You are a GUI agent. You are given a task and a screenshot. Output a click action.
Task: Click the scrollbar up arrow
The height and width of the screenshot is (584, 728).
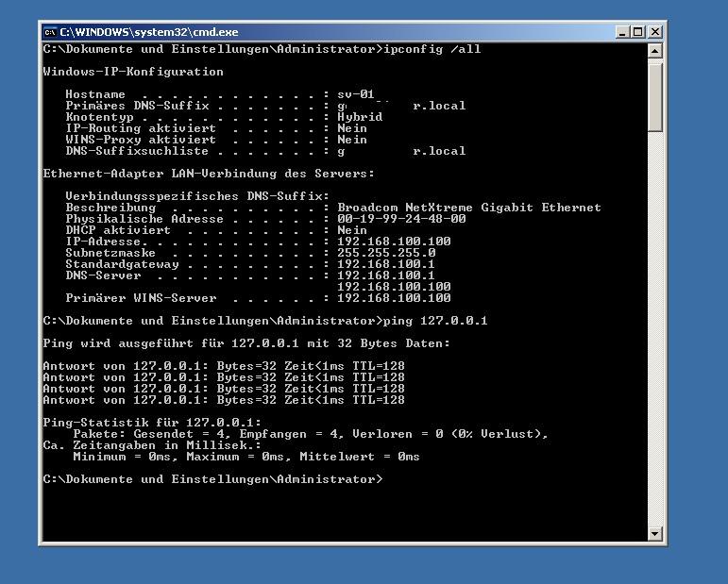[x=655, y=50]
